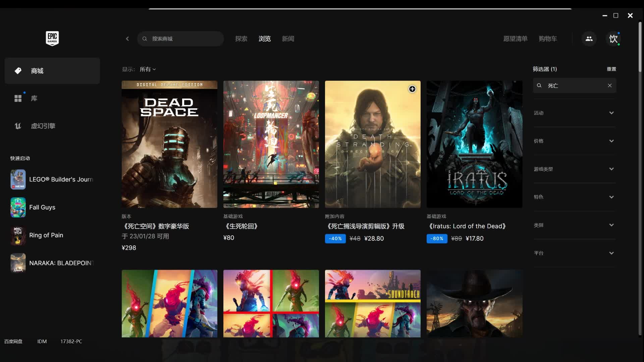The image size is (644, 362).
Task: Select the 新闻 tab
Action: click(288, 39)
